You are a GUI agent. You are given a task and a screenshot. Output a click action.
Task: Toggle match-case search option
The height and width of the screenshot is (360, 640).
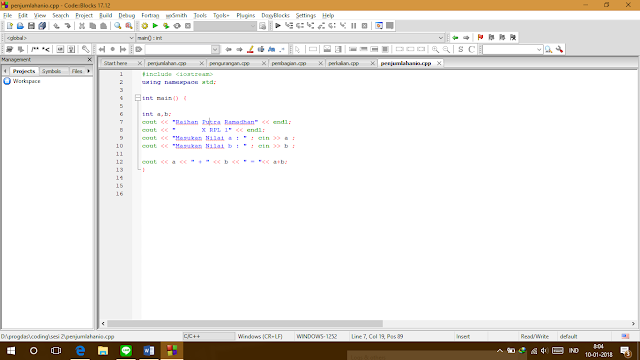[x=271, y=49]
